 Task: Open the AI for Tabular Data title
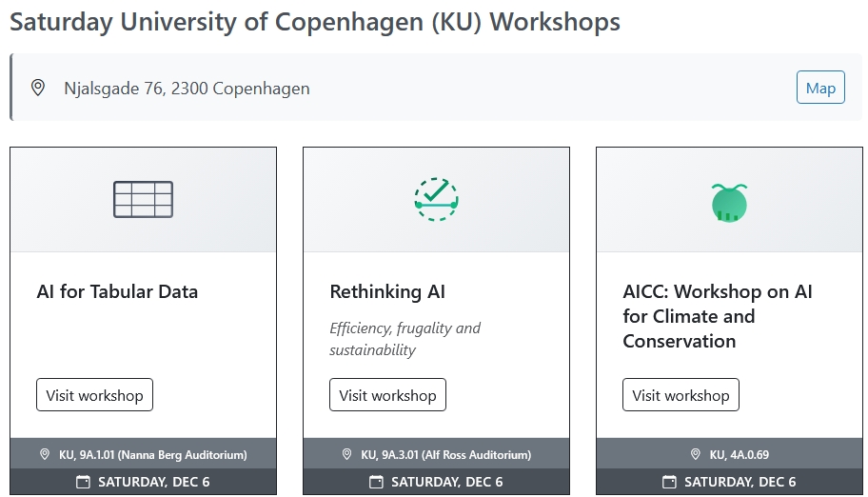pyautogui.click(x=117, y=292)
